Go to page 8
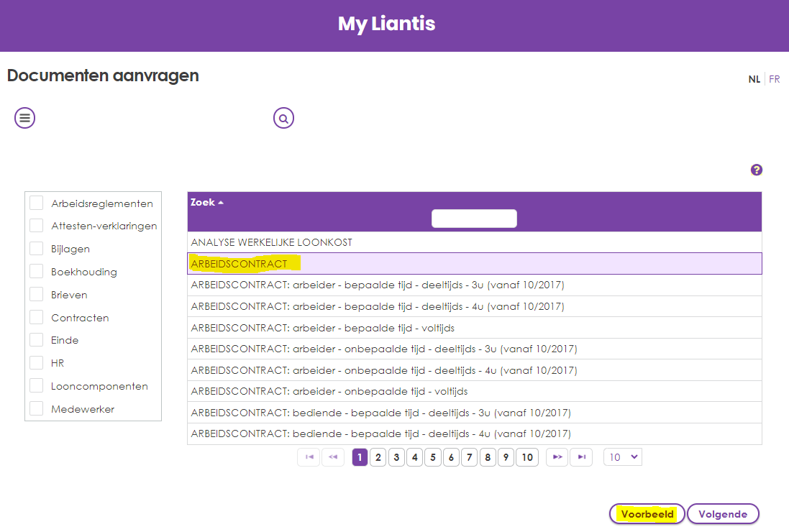Viewport: 789px width, 532px height. tap(488, 457)
